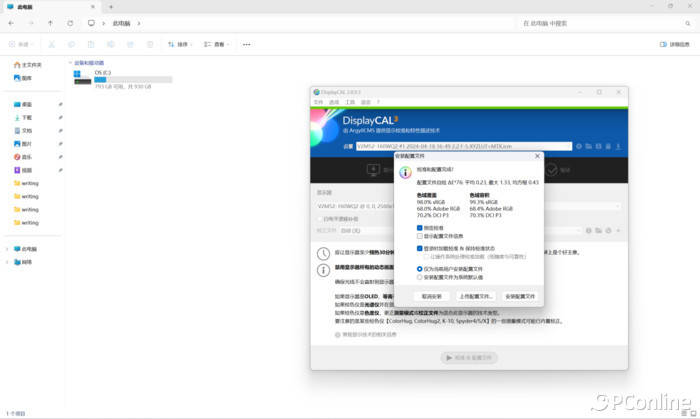Viewport: 700px width, 419px height.
Task: Click the 安装配置文件 button
Action: [520, 297]
